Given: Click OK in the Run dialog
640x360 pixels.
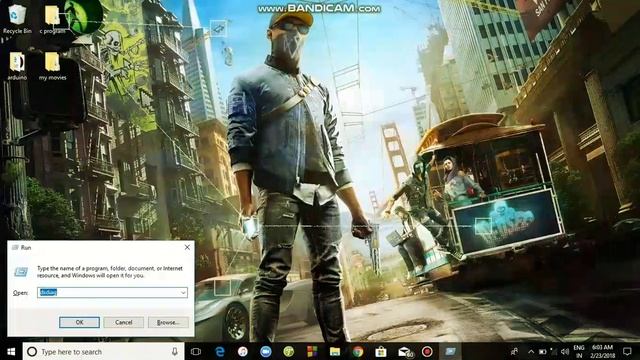Looking at the screenshot, I should pos(79,322).
